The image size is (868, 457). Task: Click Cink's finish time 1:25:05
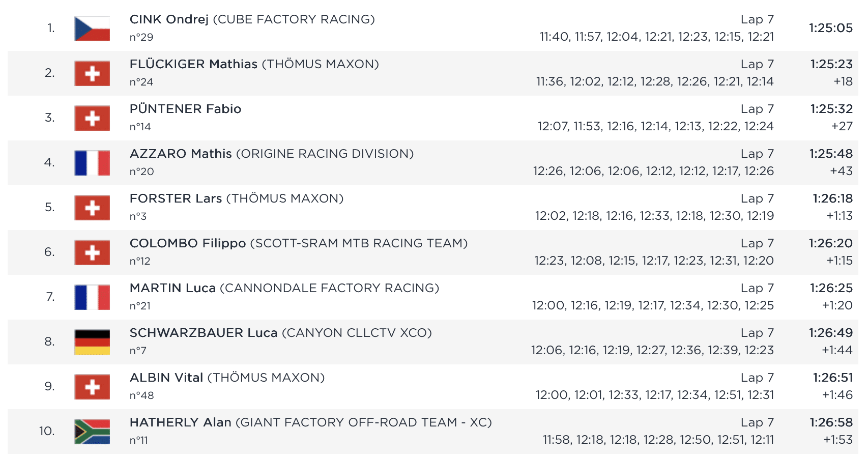(x=830, y=28)
